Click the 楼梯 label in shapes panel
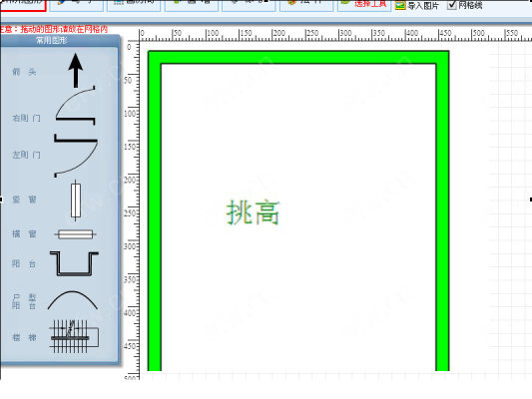The height and width of the screenshot is (399, 532). (x=24, y=337)
